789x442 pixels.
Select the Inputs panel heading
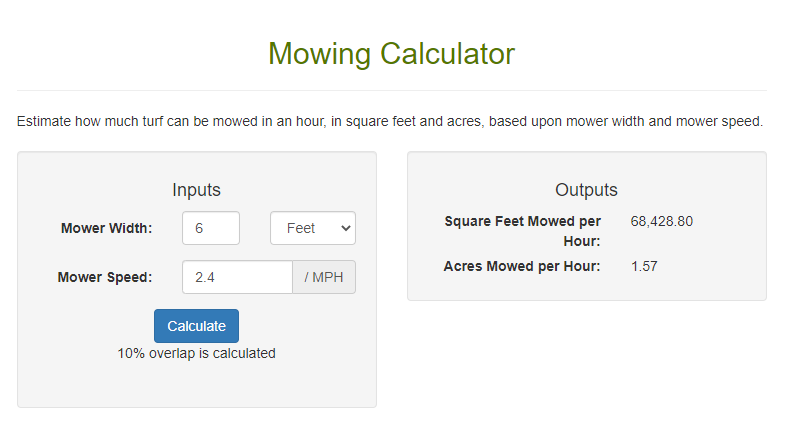pyautogui.click(x=196, y=190)
